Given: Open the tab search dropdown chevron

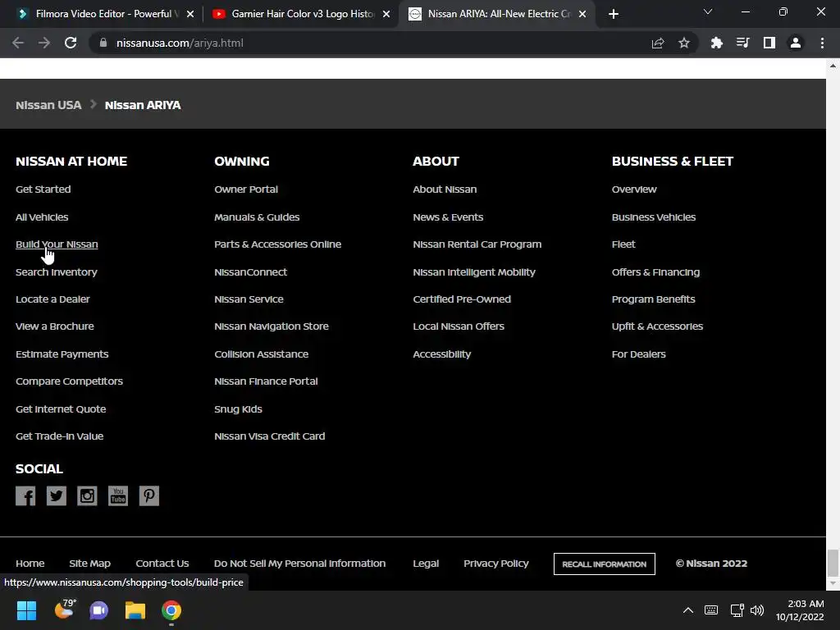Looking at the screenshot, I should 708,11.
